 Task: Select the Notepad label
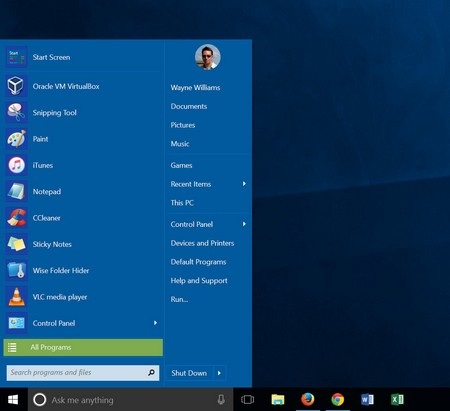pyautogui.click(x=47, y=192)
